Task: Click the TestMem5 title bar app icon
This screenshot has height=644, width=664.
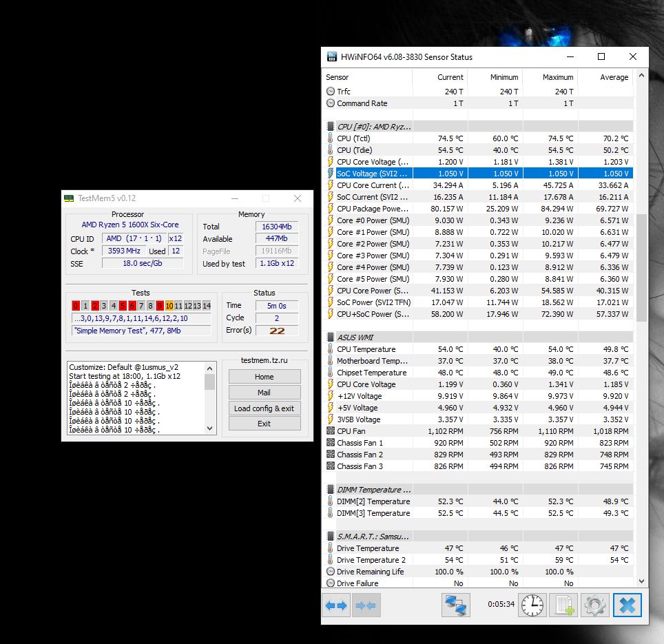Action: (x=69, y=198)
